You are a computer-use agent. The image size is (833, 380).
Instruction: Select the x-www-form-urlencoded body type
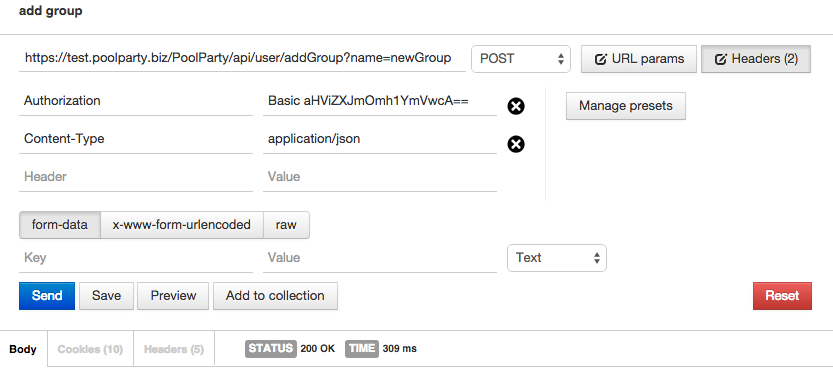tap(182, 225)
